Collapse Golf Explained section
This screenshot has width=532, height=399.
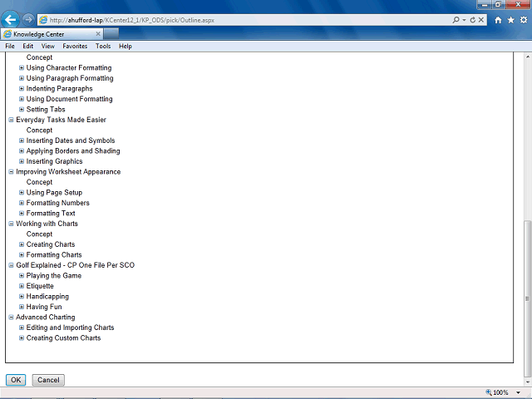pyautogui.click(x=11, y=265)
